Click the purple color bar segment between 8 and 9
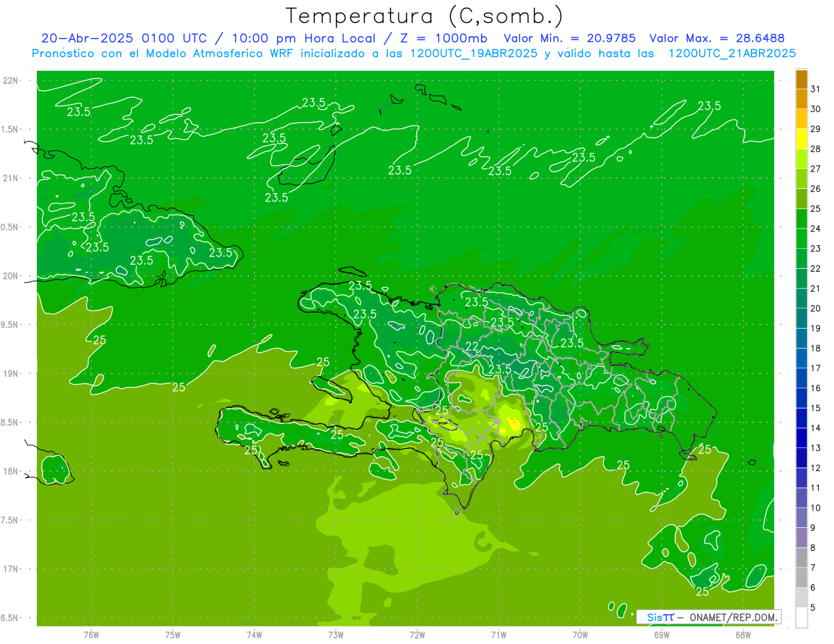The image size is (834, 644). tap(801, 538)
